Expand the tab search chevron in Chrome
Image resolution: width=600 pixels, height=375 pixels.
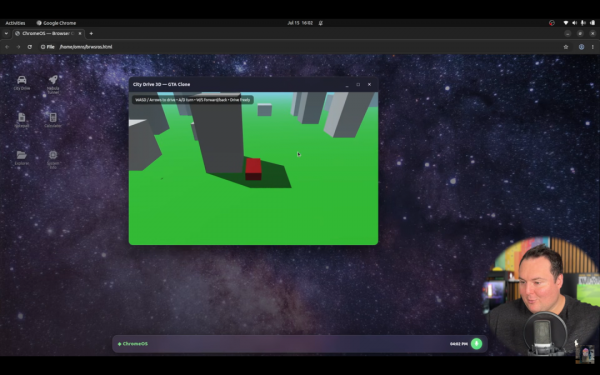coord(6,34)
